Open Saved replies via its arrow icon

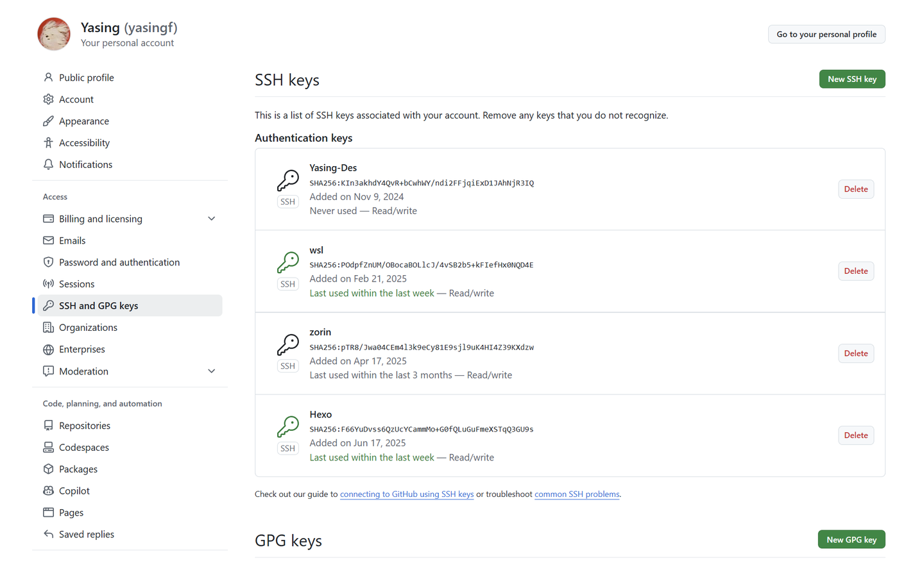point(48,534)
